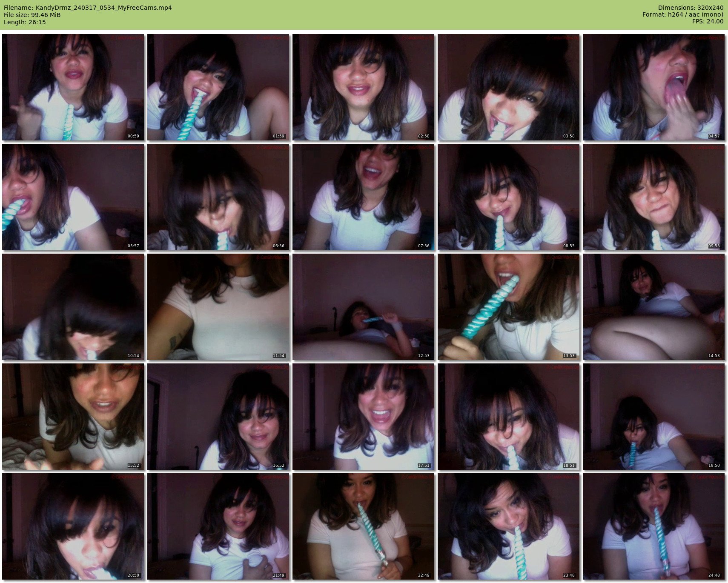Click the frame labeled 04:57

pos(653,87)
